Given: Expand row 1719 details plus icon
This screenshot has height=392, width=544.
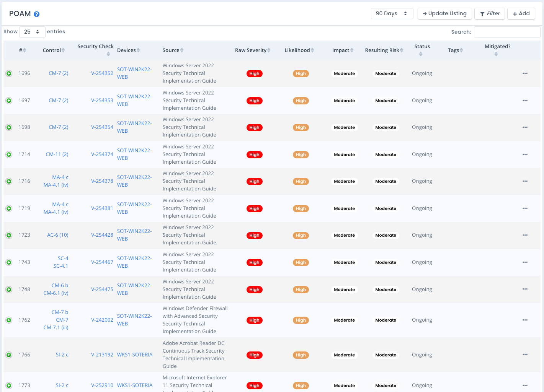Looking at the screenshot, I should click(9, 208).
